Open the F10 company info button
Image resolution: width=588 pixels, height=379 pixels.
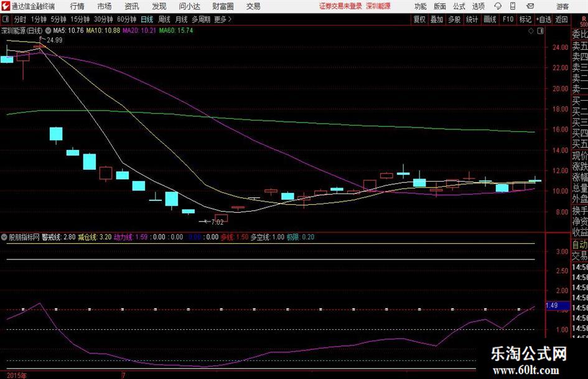[x=508, y=19]
